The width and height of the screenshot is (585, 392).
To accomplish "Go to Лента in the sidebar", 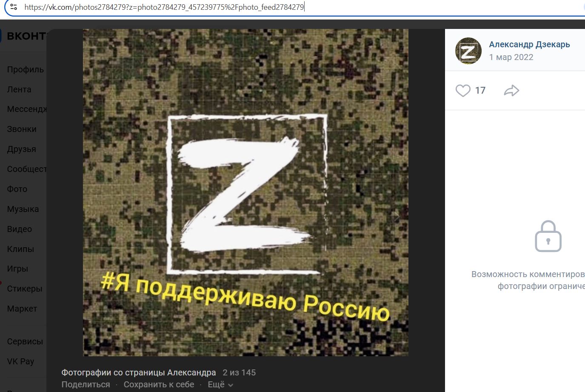I will pos(19,89).
